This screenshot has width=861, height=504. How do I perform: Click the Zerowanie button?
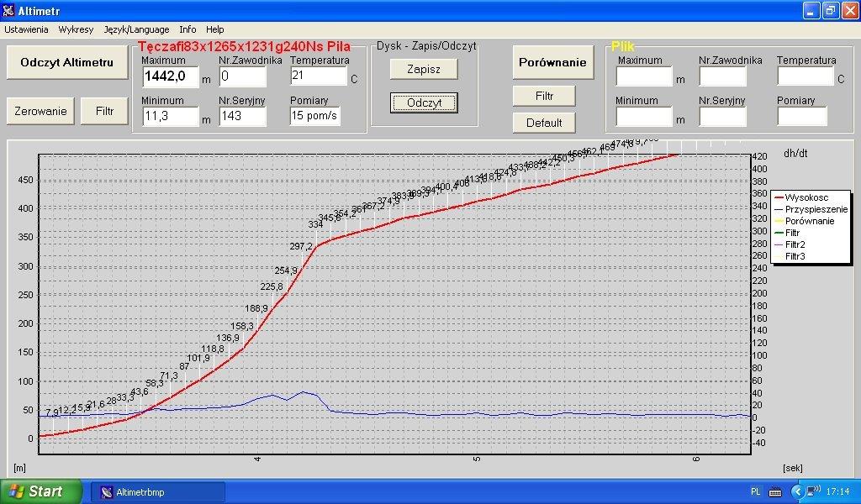click(40, 111)
